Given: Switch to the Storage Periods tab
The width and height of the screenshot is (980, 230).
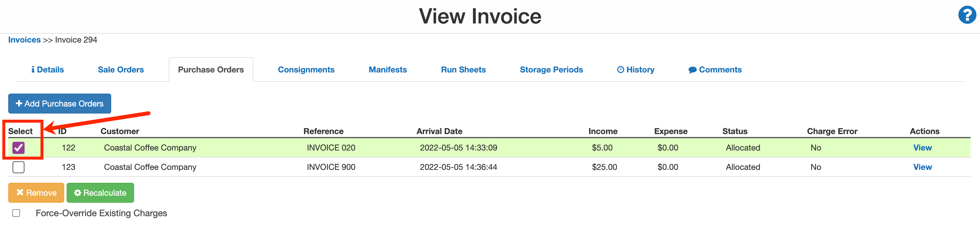Looking at the screenshot, I should pyautogui.click(x=551, y=69).
